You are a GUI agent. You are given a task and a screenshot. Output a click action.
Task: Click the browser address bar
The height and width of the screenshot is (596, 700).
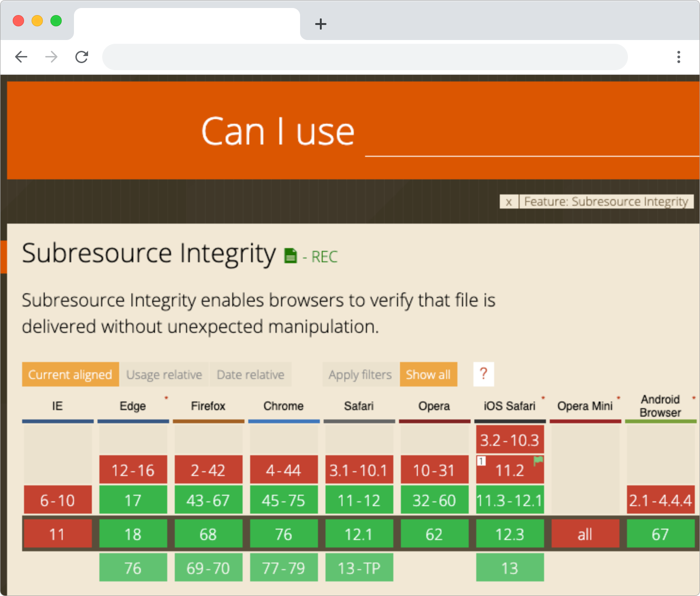365,57
